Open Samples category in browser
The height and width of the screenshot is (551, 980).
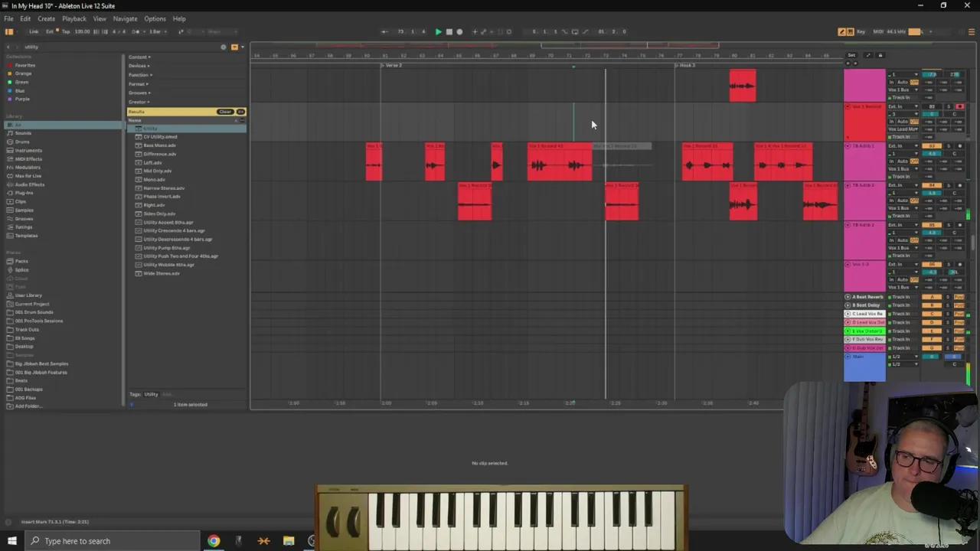click(x=24, y=210)
